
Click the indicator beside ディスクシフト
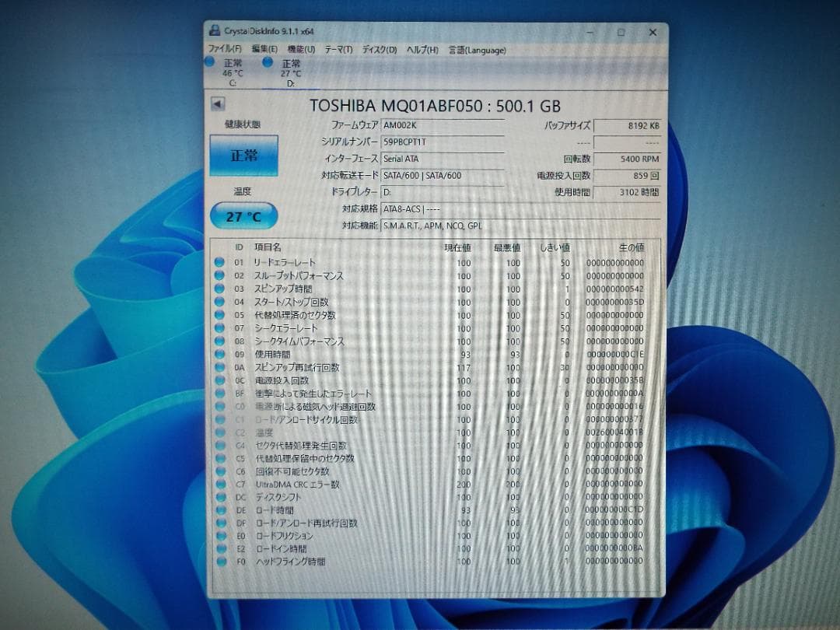tap(219, 497)
